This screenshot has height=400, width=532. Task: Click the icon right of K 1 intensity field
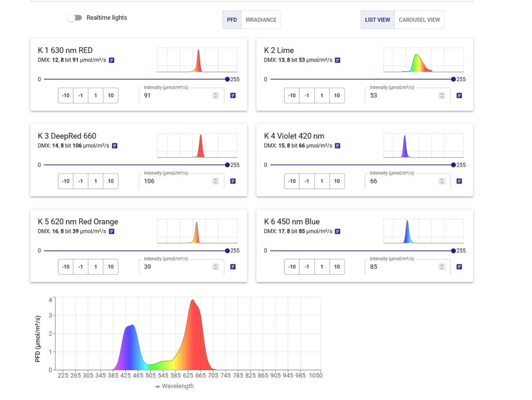tap(233, 96)
